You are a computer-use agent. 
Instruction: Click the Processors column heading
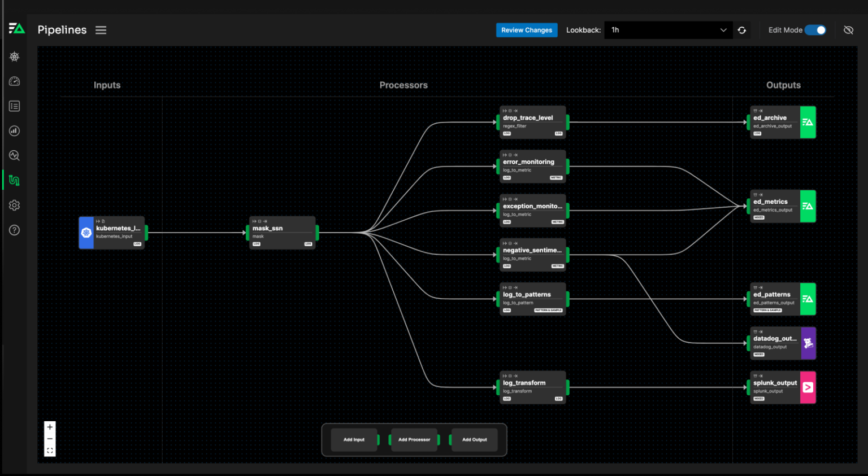click(403, 85)
